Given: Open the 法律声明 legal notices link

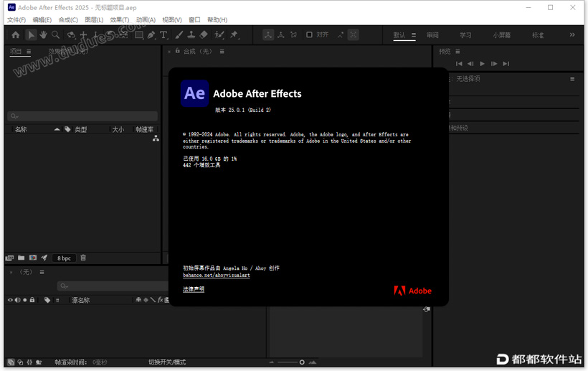Looking at the screenshot, I should (194, 289).
